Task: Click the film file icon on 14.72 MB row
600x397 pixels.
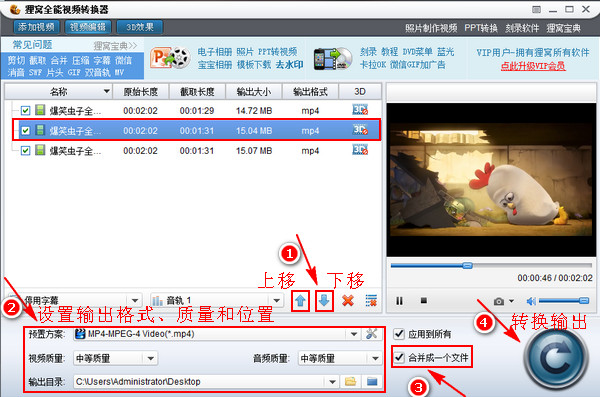Action: (x=40, y=110)
